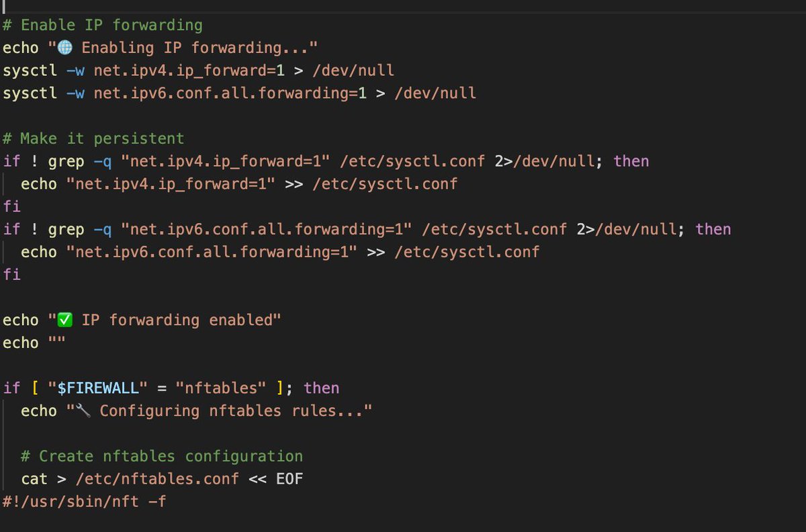Image resolution: width=806 pixels, height=532 pixels.
Task: Click the line appending net.ipv6.conf.all.forwarding=1 to sysctl.conf
Action: point(280,252)
